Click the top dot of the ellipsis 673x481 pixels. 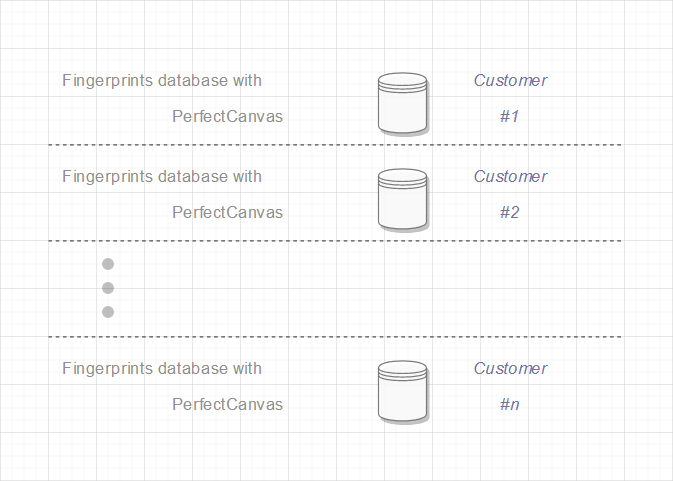[x=108, y=264]
